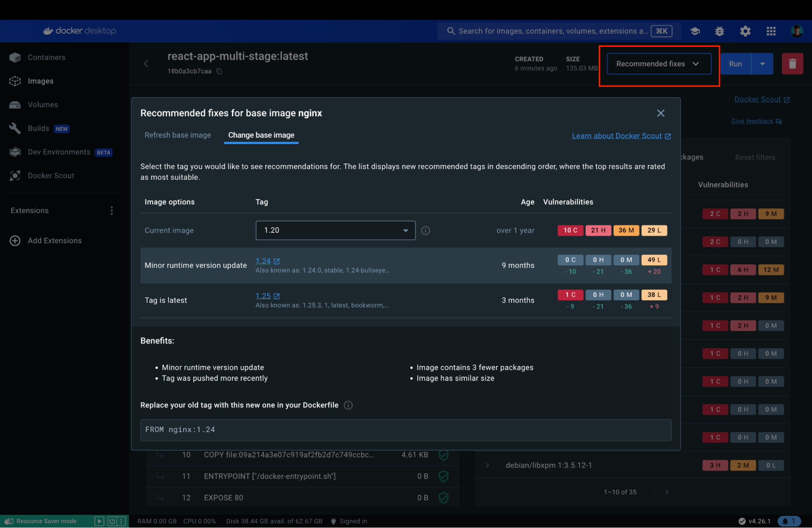Go back with the left chevron arrow
The width and height of the screenshot is (812, 528).
(146, 64)
